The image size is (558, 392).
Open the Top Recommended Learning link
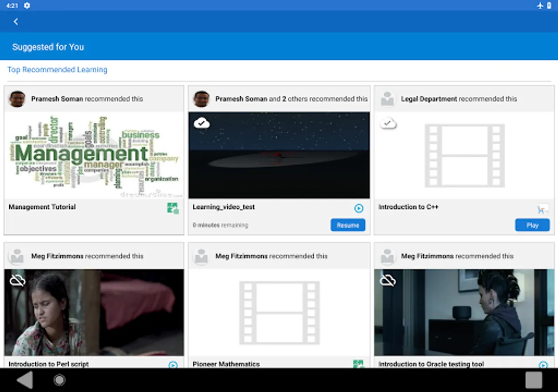[x=57, y=70]
